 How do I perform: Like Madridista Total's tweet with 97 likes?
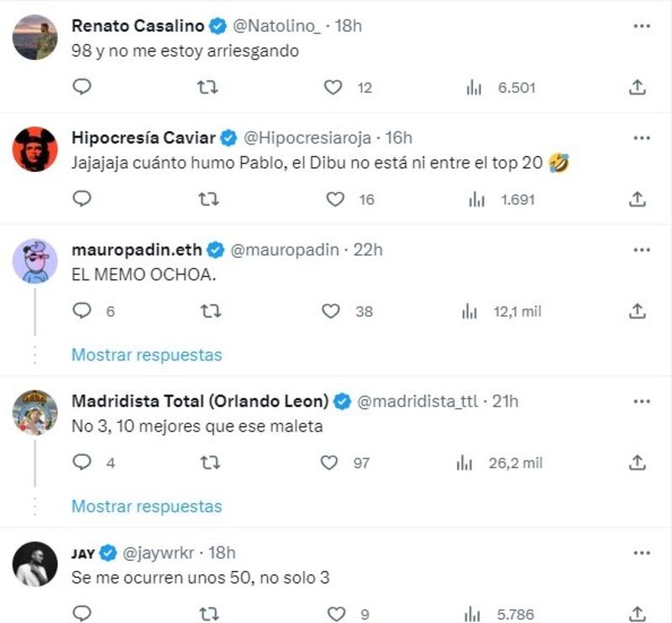tap(330, 463)
